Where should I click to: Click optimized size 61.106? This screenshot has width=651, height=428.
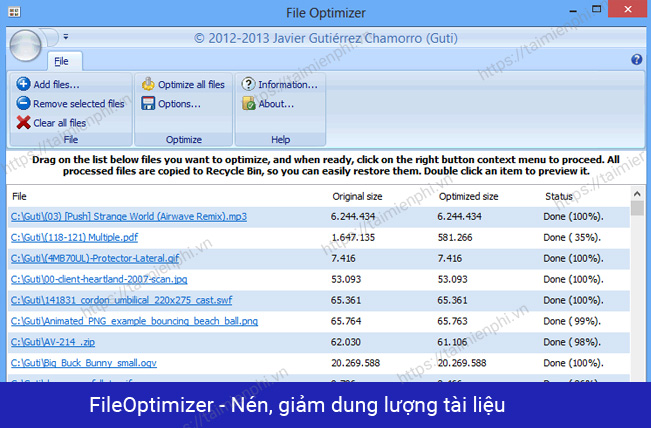pos(452,342)
